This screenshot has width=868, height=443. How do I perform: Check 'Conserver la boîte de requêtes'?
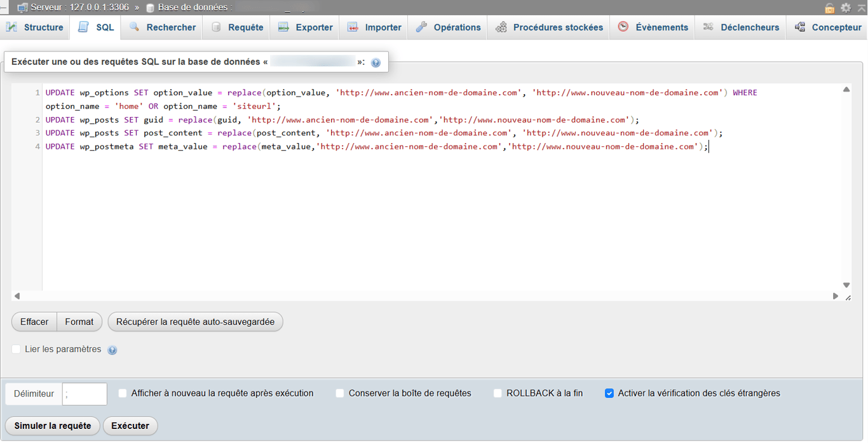click(340, 393)
